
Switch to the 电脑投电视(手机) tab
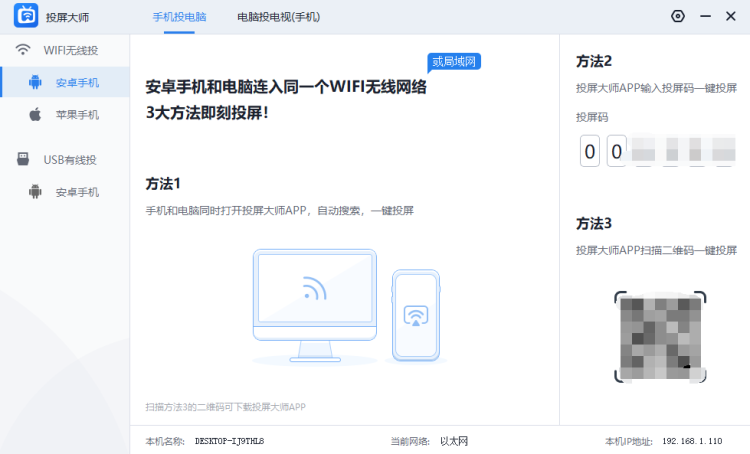278,17
